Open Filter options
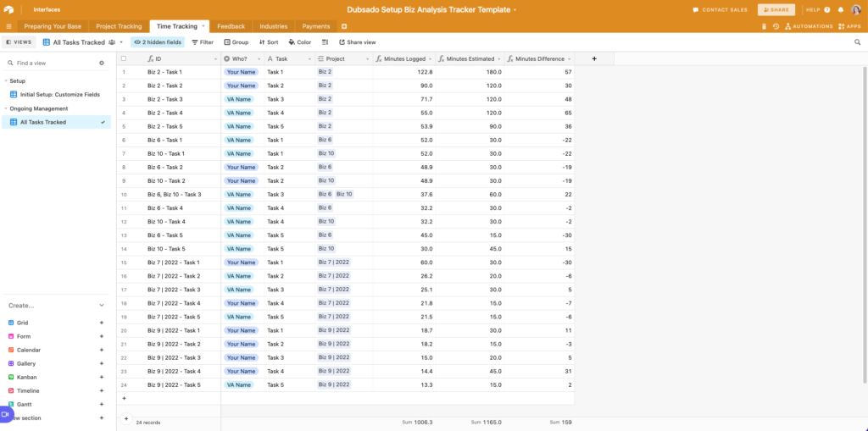 (203, 42)
